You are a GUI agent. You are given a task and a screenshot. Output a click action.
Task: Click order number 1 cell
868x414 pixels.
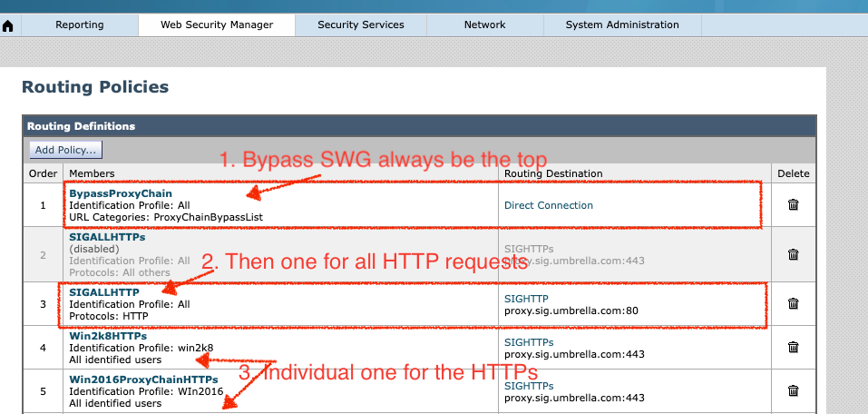[44, 205]
